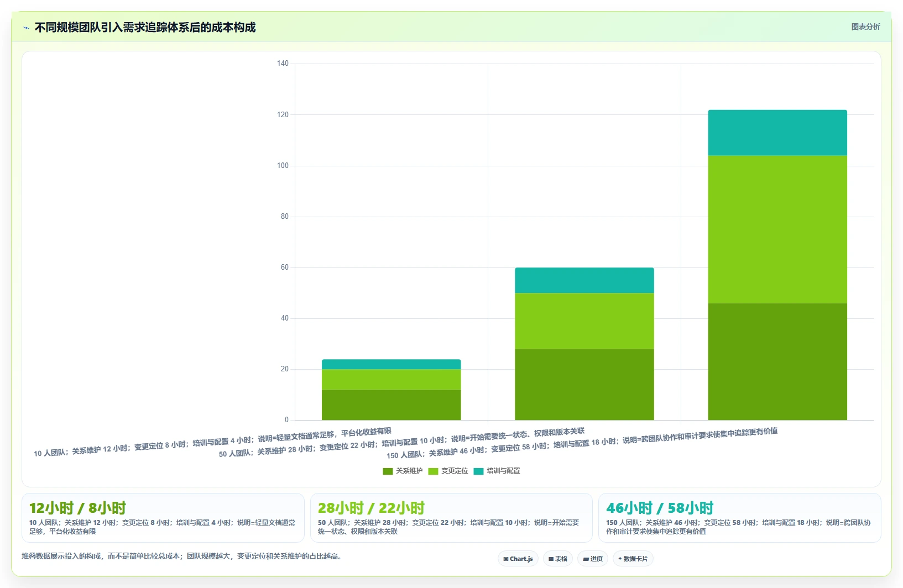Click the 培训与配置 legend label
The height and width of the screenshot is (588, 903).
[x=503, y=471]
